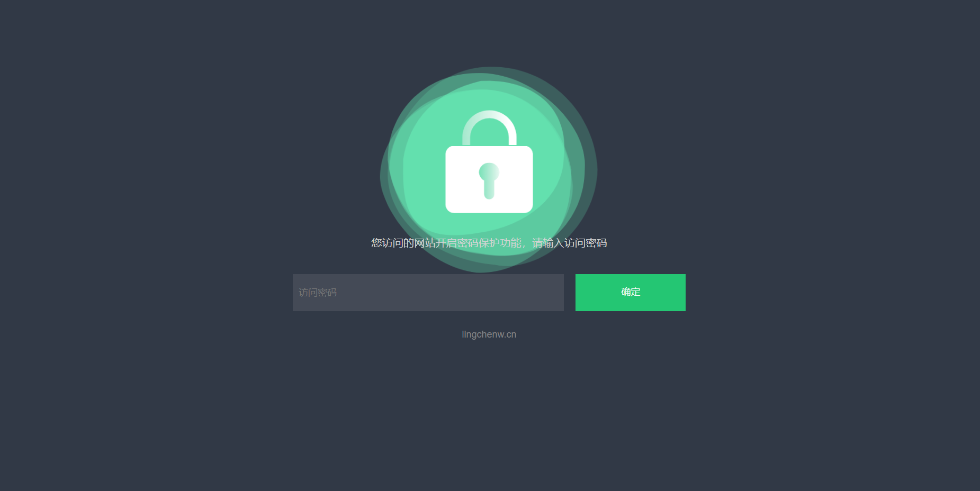The image size is (980, 491).
Task: Click the green circular blob behind the lock
Action: (489, 169)
